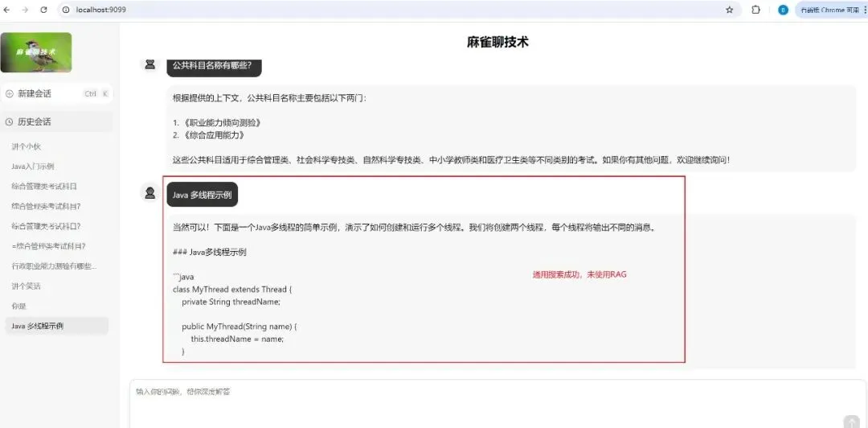This screenshot has height=428, width=868.
Task: Bookmark this page with the star icon
Action: 730,10
